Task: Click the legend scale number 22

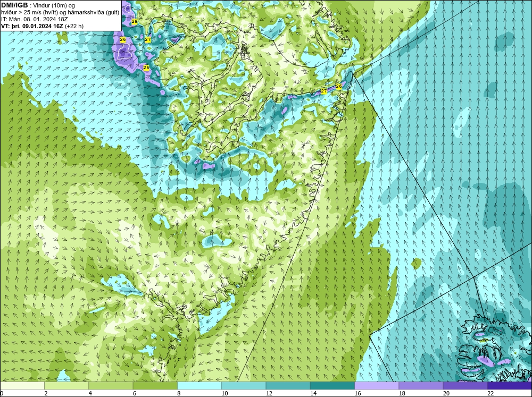Action: click(x=491, y=393)
